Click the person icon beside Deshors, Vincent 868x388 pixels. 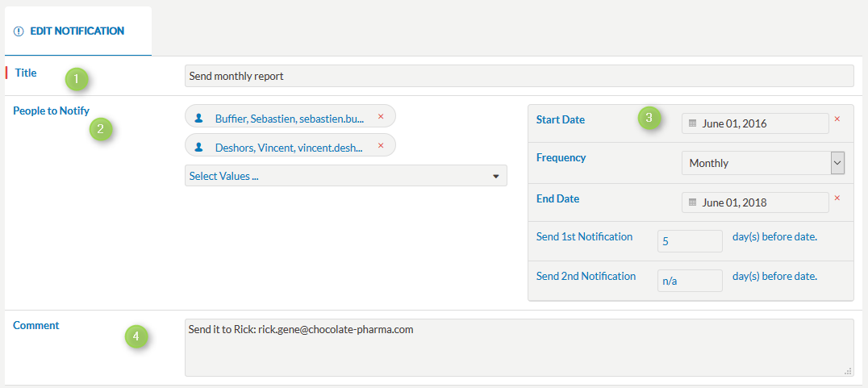(x=199, y=148)
